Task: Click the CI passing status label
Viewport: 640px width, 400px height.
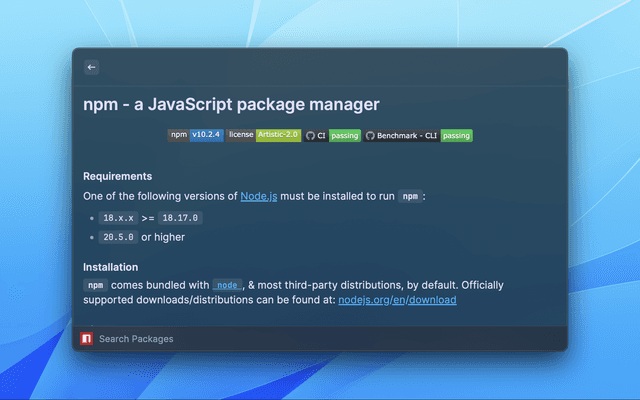Action: [345, 135]
